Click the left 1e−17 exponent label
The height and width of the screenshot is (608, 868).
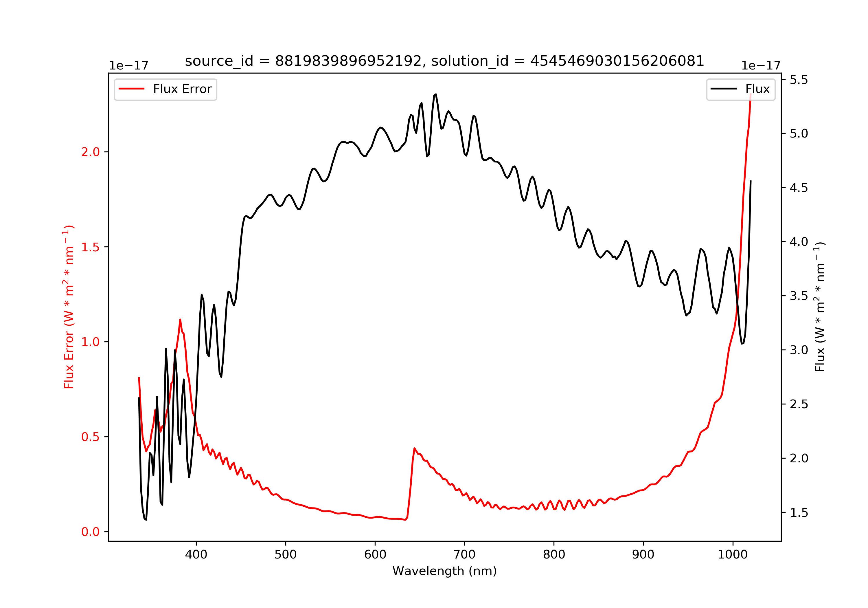128,66
